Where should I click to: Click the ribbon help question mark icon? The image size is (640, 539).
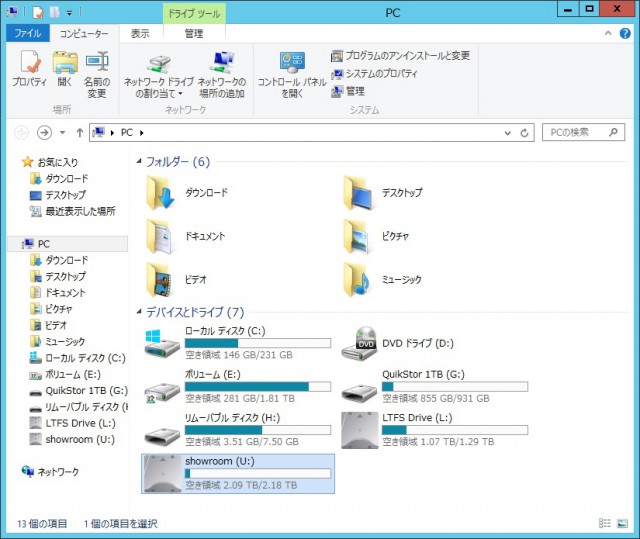pyautogui.click(x=627, y=33)
